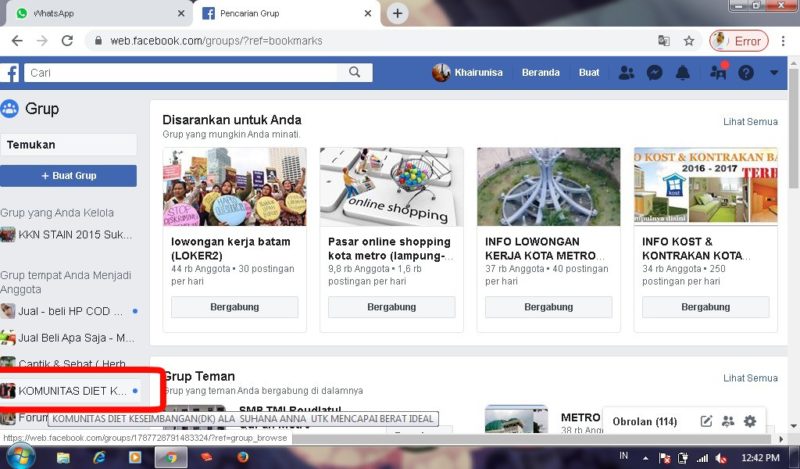The height and width of the screenshot is (469, 800).
Task: Join INFO LOWONGAN KERJA KOTA METRO group
Action: (x=548, y=307)
